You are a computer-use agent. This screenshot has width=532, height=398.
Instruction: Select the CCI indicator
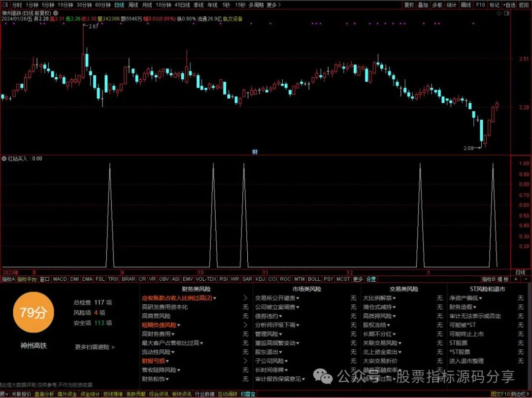(x=272, y=279)
